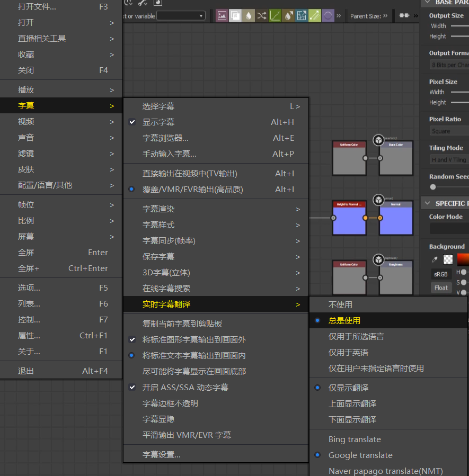
Task: Select the Bing translate engine
Action: [x=355, y=439]
